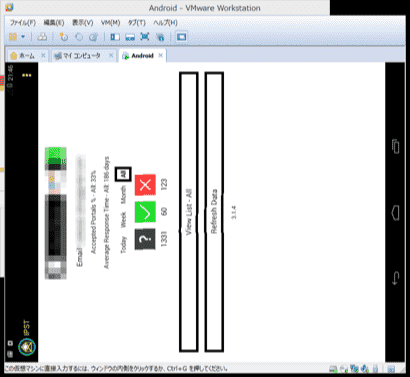Switch to the マイ コンピュータ tab
This screenshot has height=377, width=410.
point(82,56)
